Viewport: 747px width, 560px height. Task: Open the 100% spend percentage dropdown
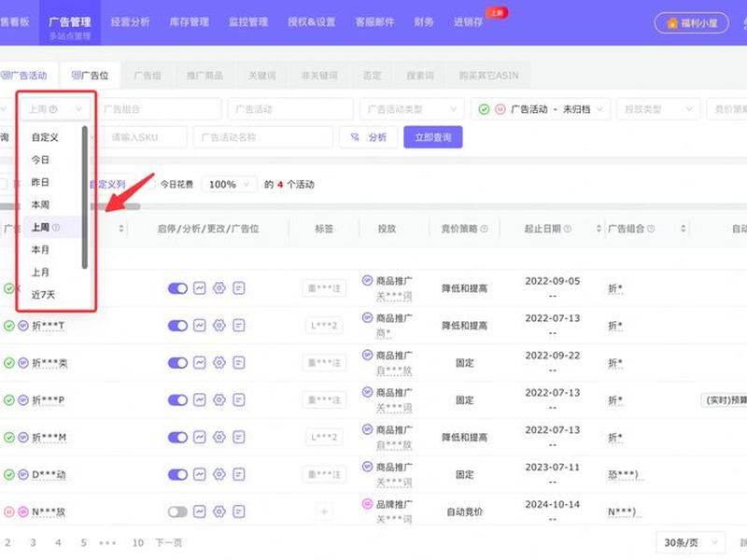coord(229,184)
